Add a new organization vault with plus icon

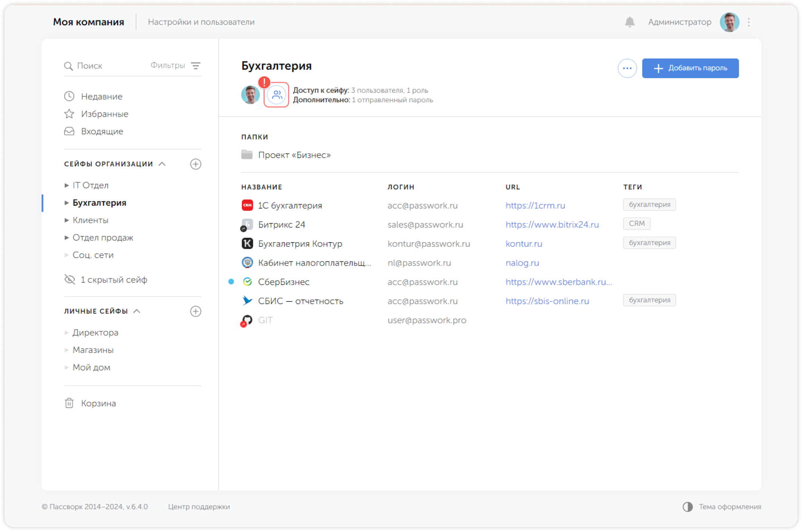196,164
